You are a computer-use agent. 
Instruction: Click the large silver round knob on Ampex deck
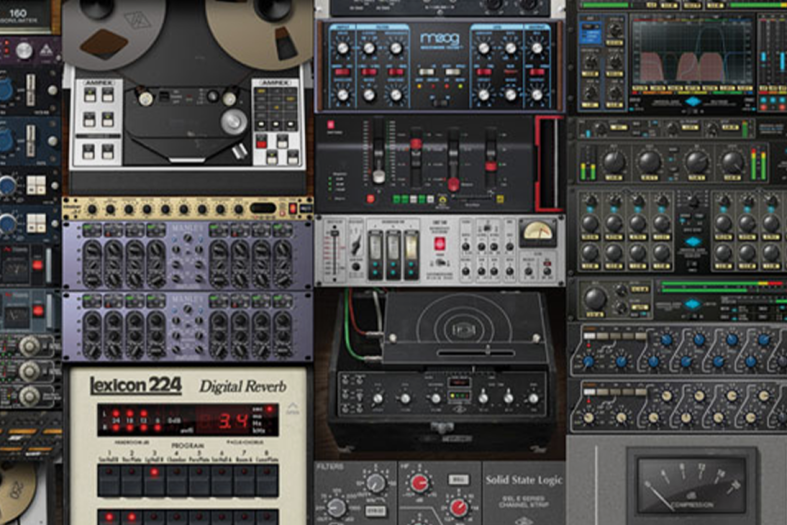click(234, 122)
